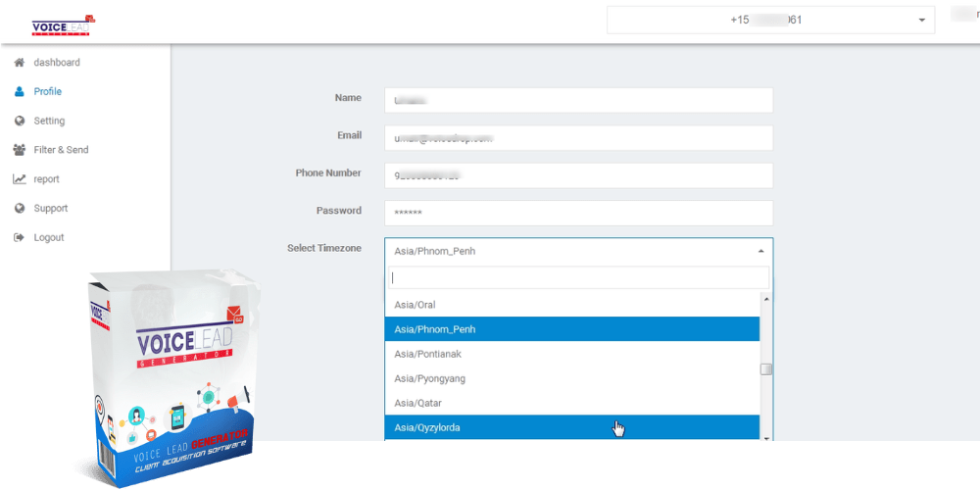This screenshot has height=490, width=980.
Task: Choose Asia/Qyzylorda timezone option
Action: [x=572, y=427]
